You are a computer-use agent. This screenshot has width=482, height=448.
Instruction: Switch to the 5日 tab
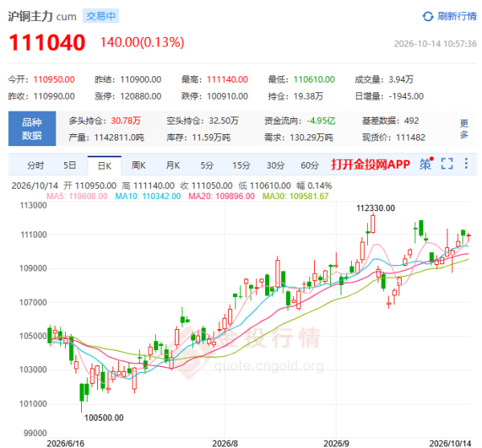tap(70, 165)
